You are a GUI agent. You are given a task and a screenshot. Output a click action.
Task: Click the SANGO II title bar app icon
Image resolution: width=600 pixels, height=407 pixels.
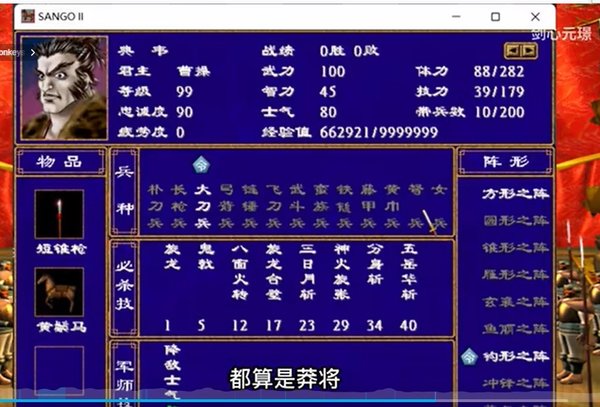[x=28, y=16]
